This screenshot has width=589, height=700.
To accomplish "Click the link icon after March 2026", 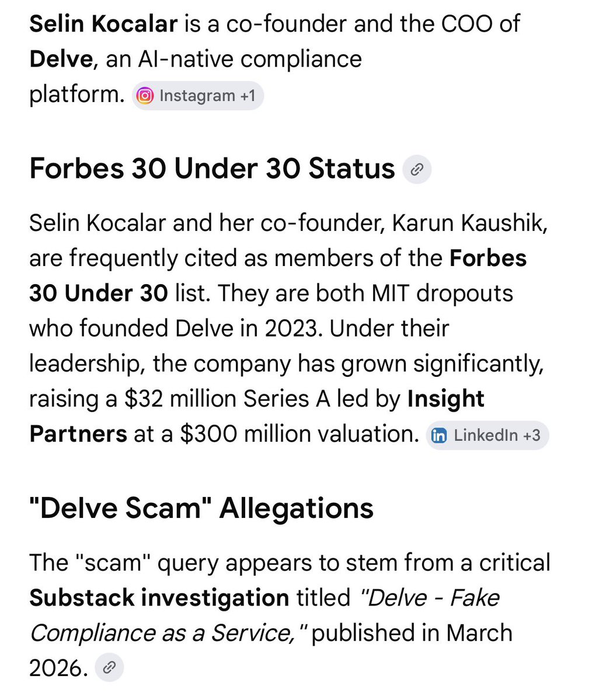I will pos(109,667).
